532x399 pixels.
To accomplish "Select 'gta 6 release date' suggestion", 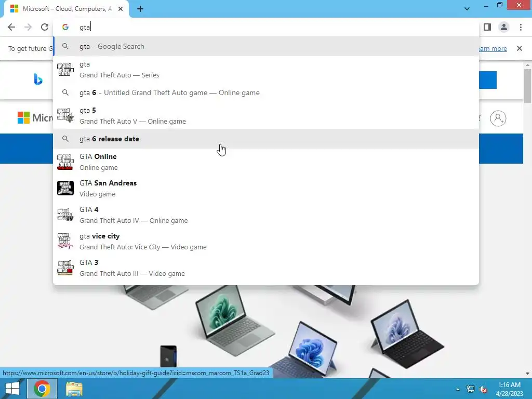I will tap(266, 139).
